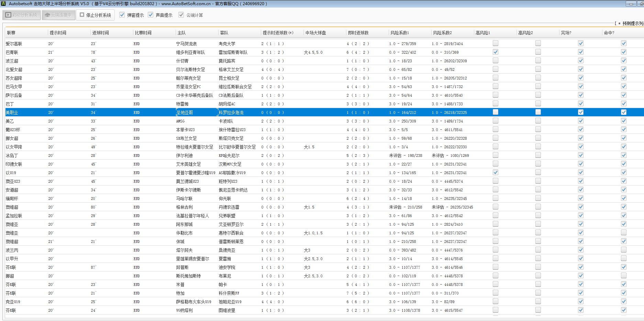644x321 pixels.
Task: Check 命中? box for the 波兰丙 row
Action: (623, 250)
